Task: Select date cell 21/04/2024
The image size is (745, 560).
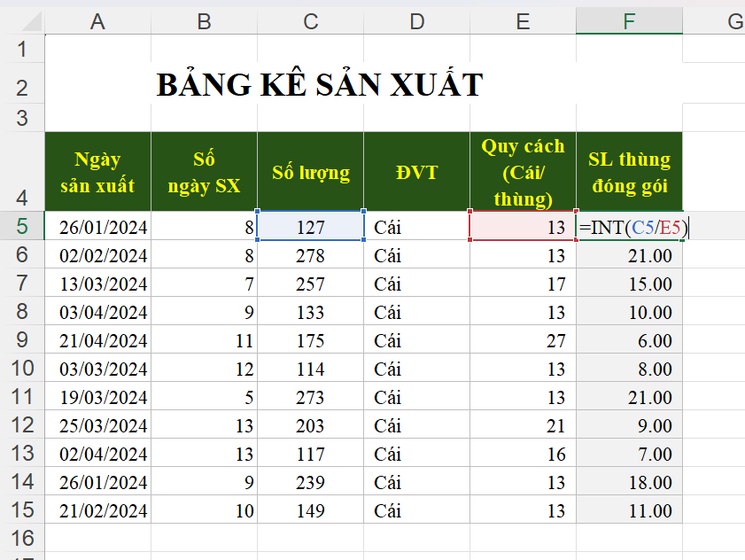Action: tap(97, 339)
